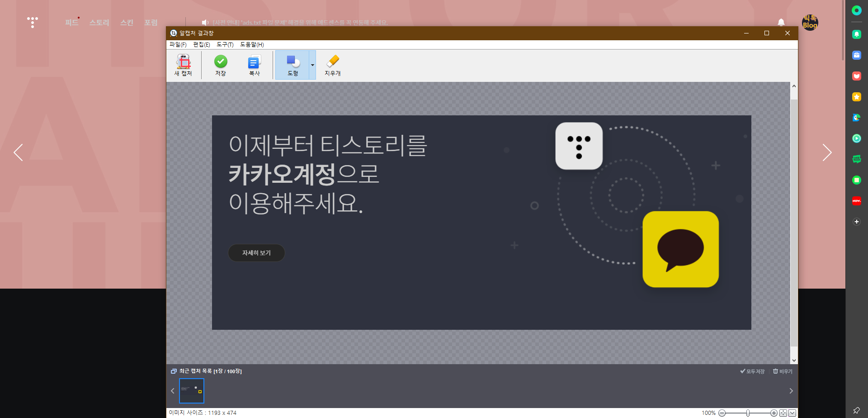Open the green ring sidebar icon

pos(857,10)
